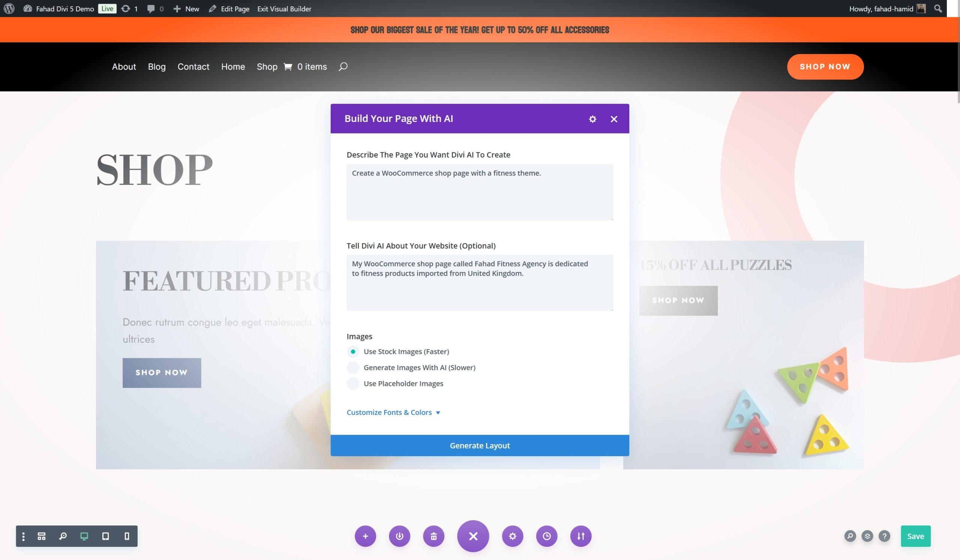
Task: Select Use Placeholder Images option
Action: coord(352,383)
